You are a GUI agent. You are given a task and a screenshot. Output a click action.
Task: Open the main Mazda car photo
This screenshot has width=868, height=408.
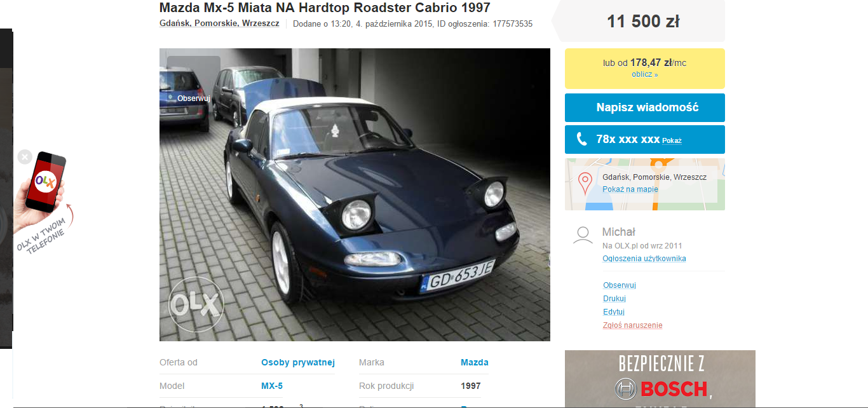pyautogui.click(x=355, y=194)
